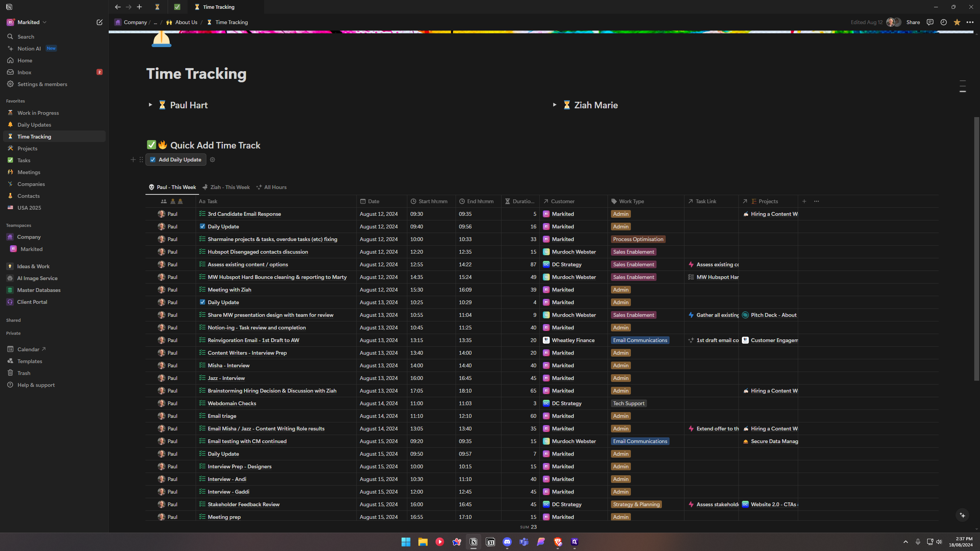This screenshot has width=980, height=551.
Task: Toggle checkbox on August 12 Daily Update row
Action: tap(203, 227)
